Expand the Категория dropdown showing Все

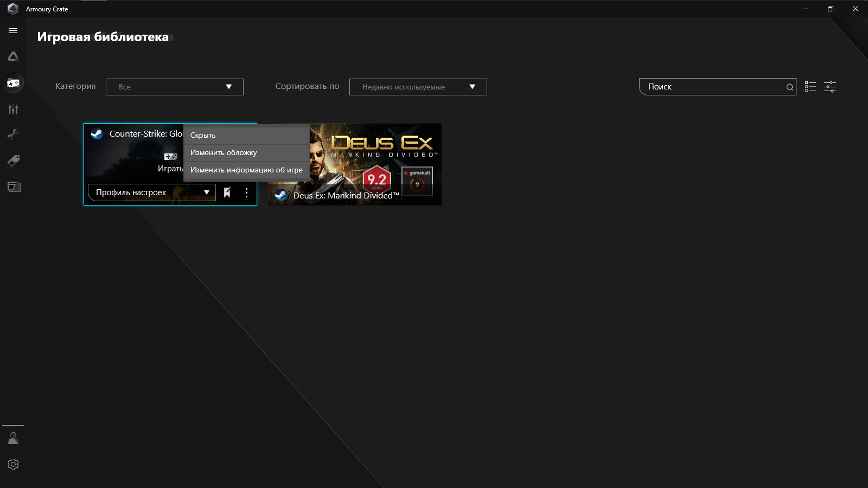(x=175, y=87)
